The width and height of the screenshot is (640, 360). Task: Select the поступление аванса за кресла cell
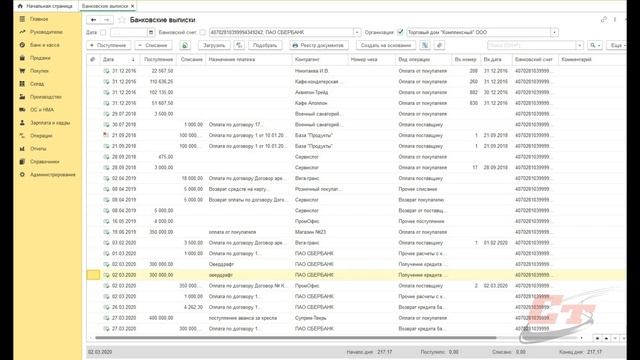pyautogui.click(x=249, y=318)
